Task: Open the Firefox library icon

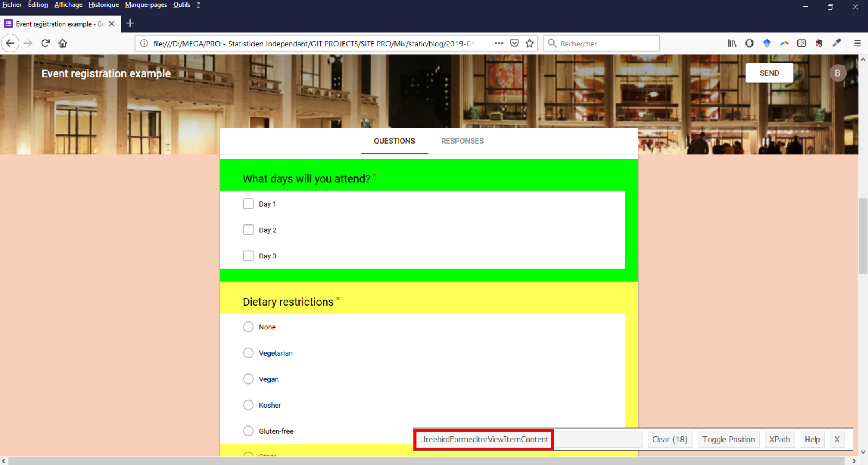Action: [732, 43]
